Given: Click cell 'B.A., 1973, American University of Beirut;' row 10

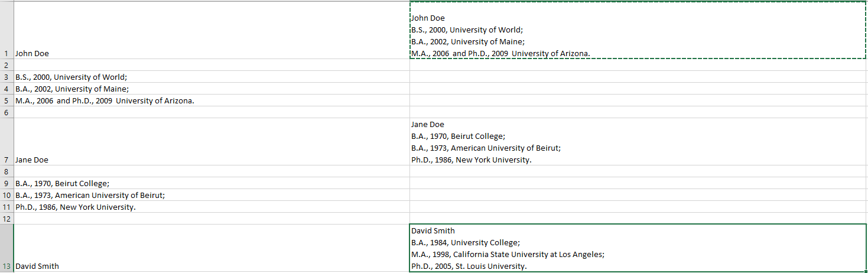Looking at the screenshot, I should (x=212, y=195).
